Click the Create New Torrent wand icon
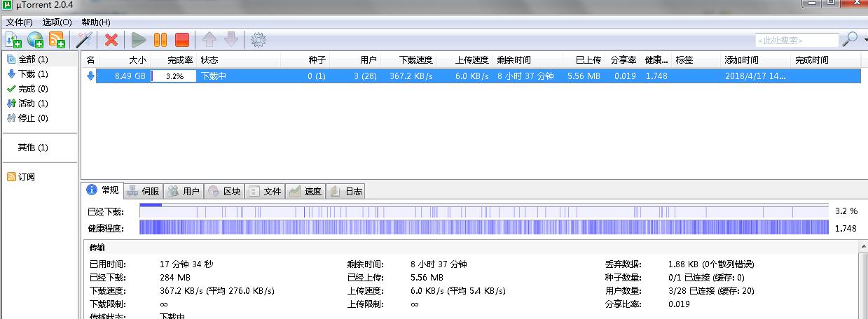The image size is (868, 319). tap(85, 40)
